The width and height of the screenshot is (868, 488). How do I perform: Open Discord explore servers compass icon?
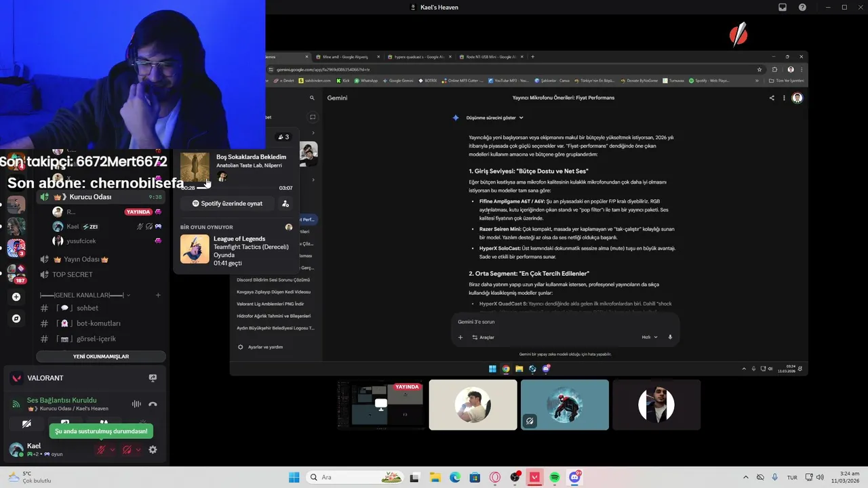(16, 319)
